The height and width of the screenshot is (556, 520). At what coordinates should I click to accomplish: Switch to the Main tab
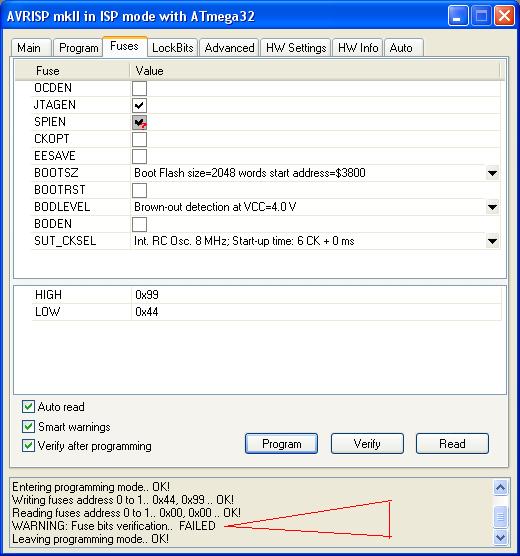pos(31,48)
